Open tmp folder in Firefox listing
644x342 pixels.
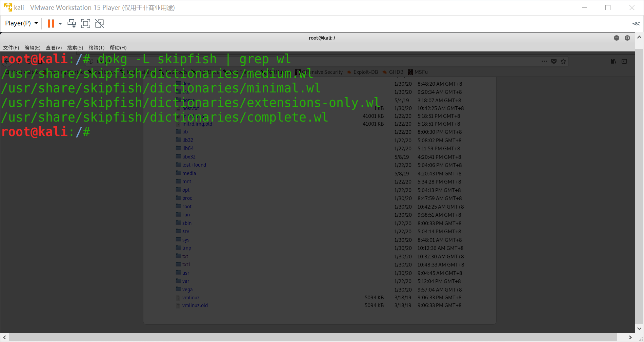point(187,248)
